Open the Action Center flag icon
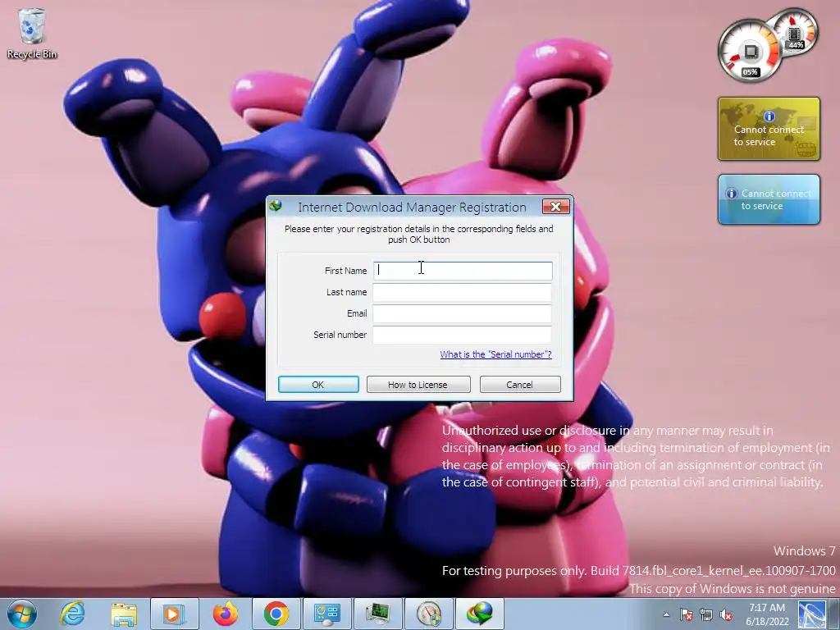The image size is (840, 630). [687, 614]
